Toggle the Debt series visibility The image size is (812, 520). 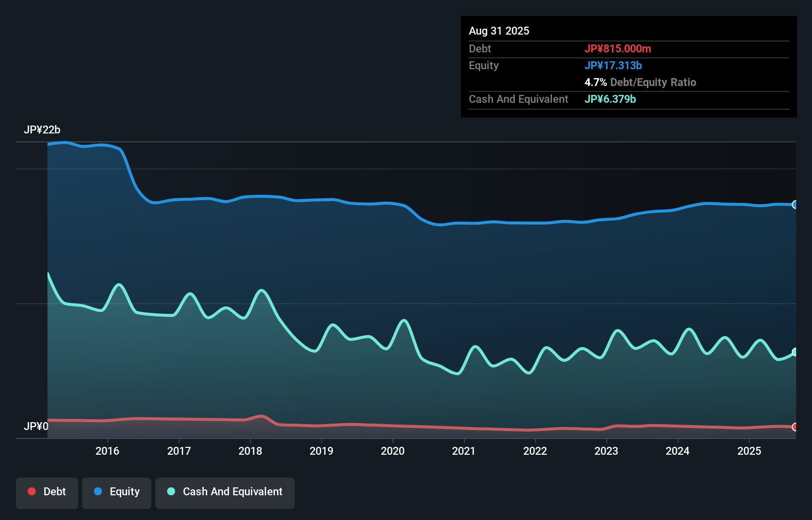[47, 492]
